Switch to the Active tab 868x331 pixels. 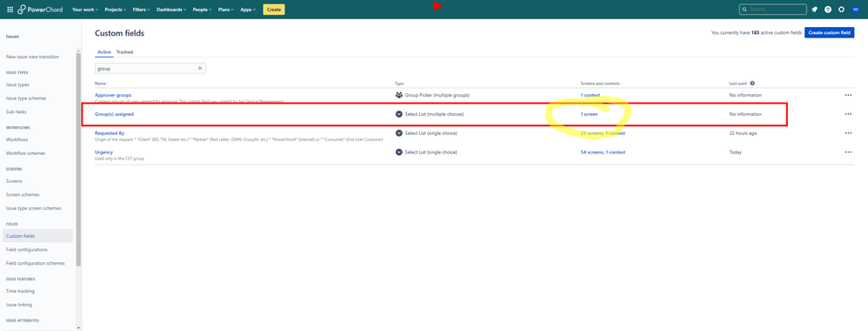104,52
